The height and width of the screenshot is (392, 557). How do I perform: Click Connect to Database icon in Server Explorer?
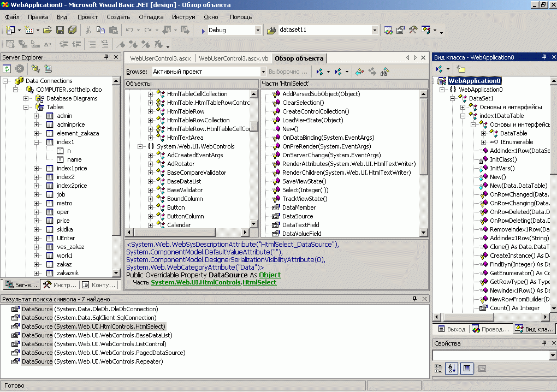pyautogui.click(x=35, y=69)
